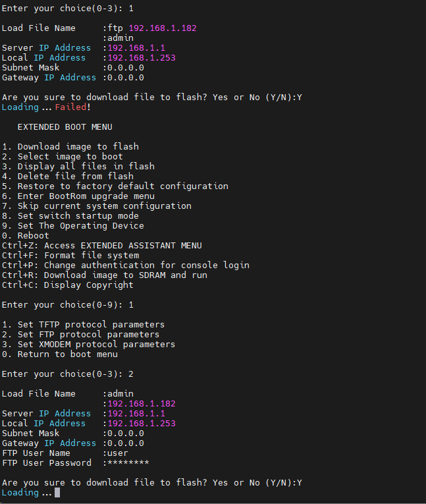Click the terminal cursor block after final Loading
The width and height of the screenshot is (426, 504).
click(x=57, y=493)
